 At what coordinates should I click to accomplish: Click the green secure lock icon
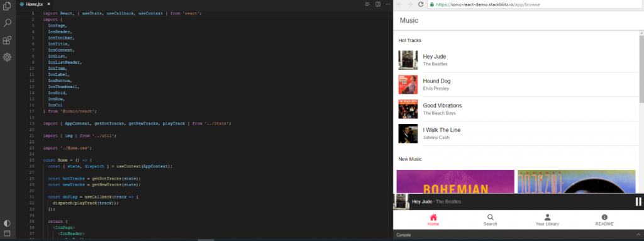click(x=431, y=4)
